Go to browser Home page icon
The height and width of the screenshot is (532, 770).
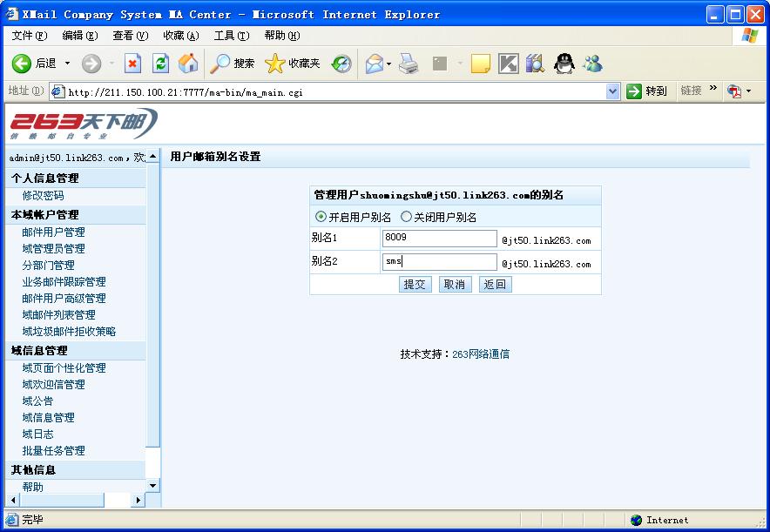[187, 64]
